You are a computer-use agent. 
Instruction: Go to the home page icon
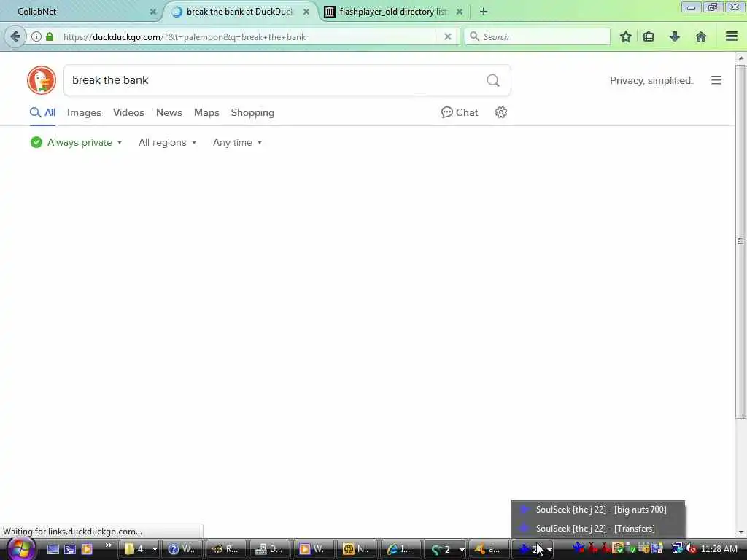click(701, 36)
